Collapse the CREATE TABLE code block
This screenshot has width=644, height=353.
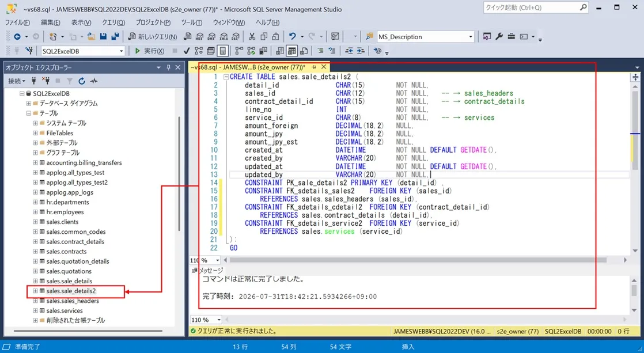(x=226, y=77)
